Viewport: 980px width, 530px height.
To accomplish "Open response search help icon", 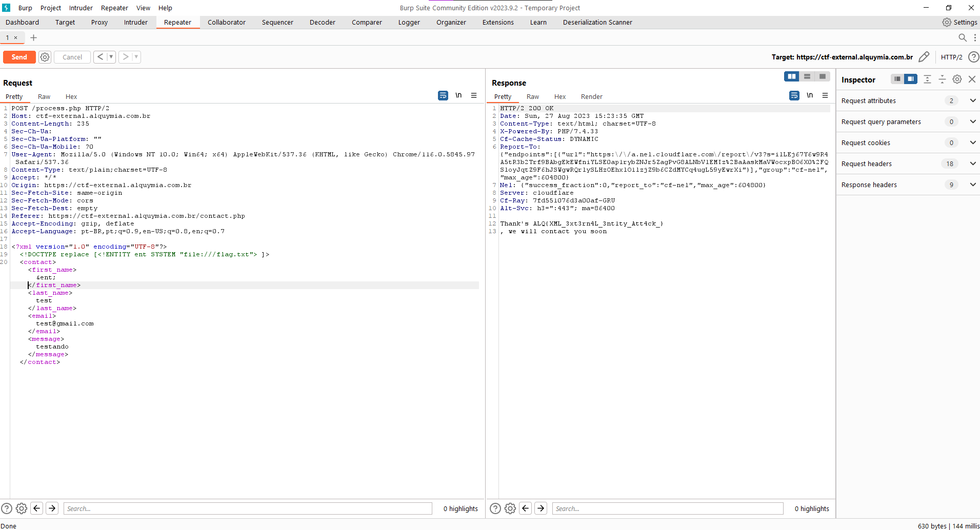I will 495,508.
